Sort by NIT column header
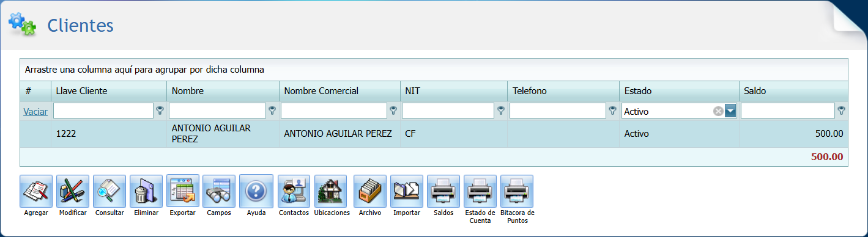 [453, 91]
